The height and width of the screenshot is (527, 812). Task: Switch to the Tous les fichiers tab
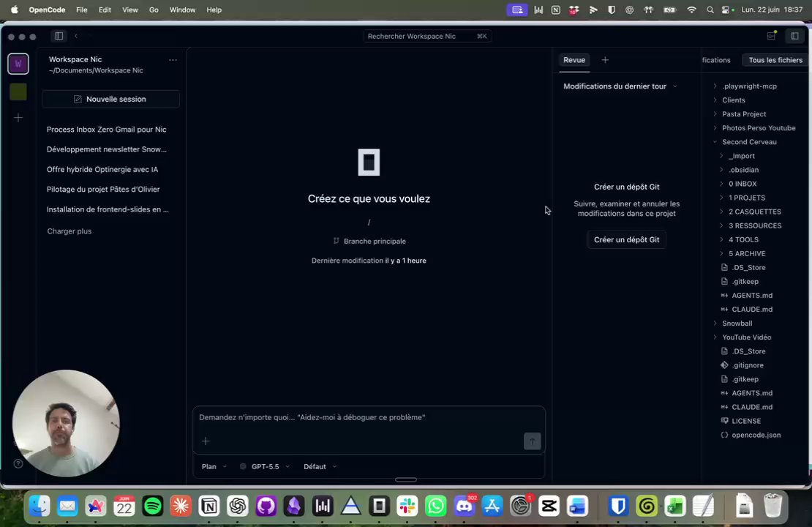pos(775,60)
